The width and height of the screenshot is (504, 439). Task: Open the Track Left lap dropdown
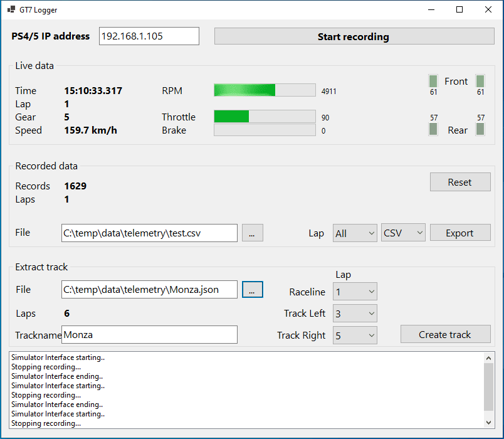coord(355,313)
